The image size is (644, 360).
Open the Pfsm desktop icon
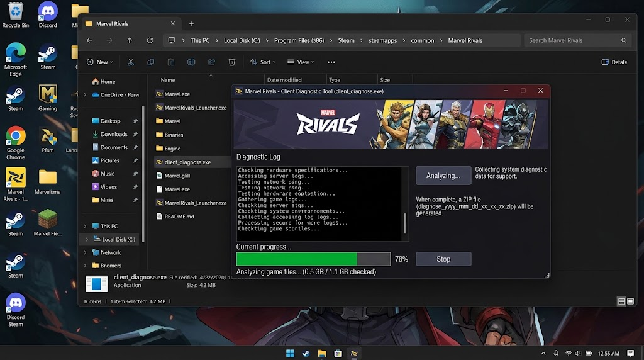[48, 140]
